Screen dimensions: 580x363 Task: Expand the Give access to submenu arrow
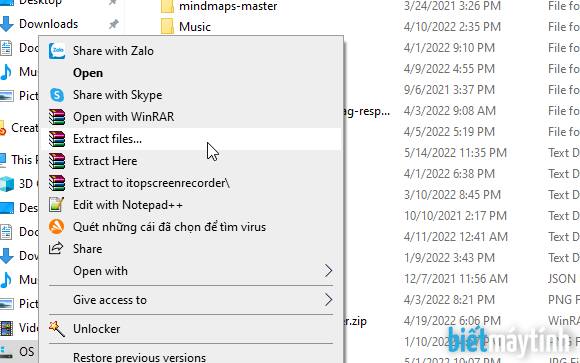click(328, 300)
